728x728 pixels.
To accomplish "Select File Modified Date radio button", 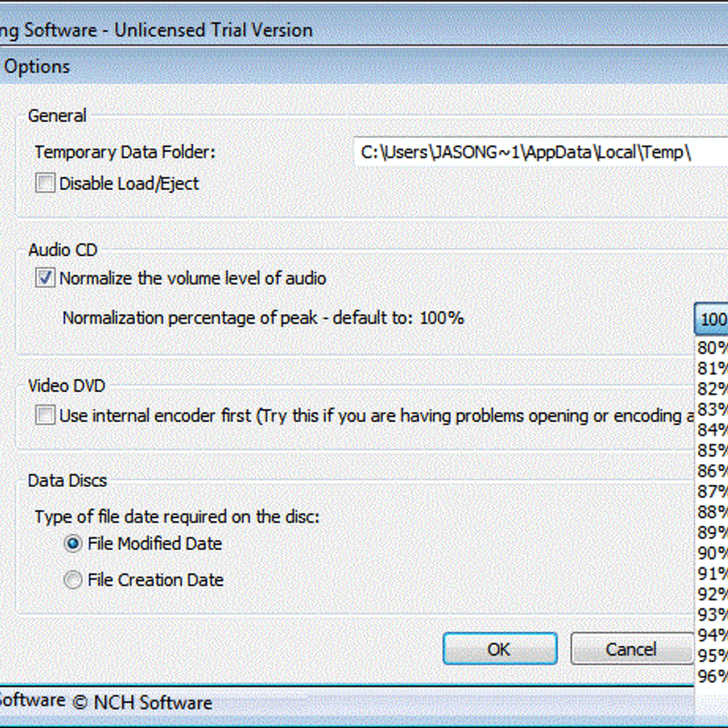I will click(73, 544).
